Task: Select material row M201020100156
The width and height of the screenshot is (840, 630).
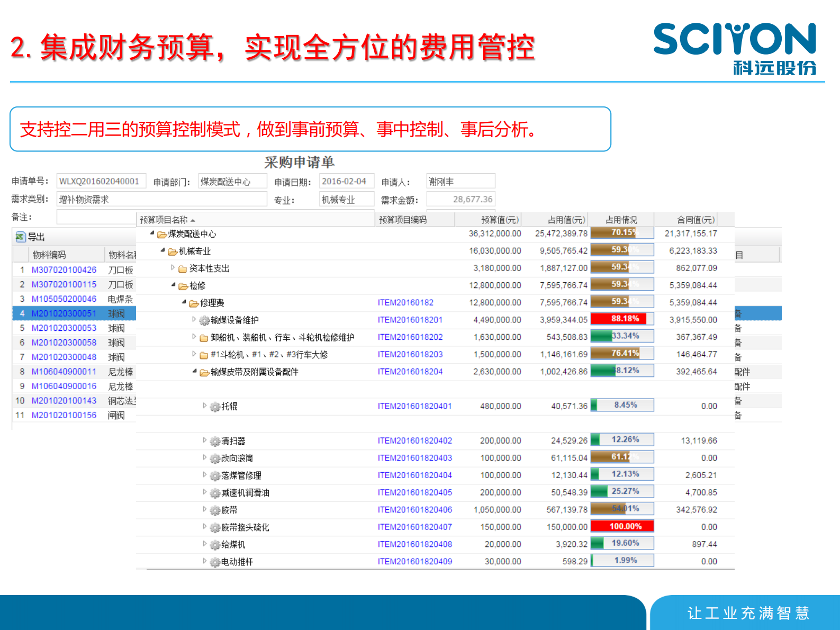Action: [x=74, y=416]
